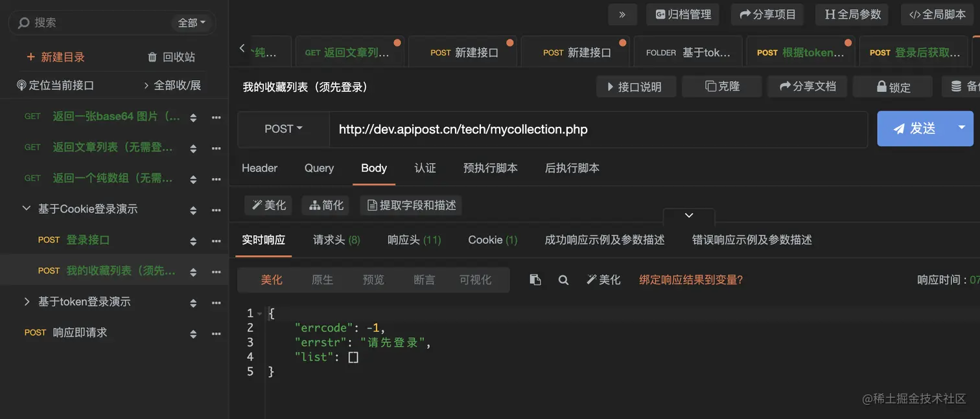Viewport: 980px width, 419px height.
Task: Open more menu for 登录接口 row
Action: [216, 241]
